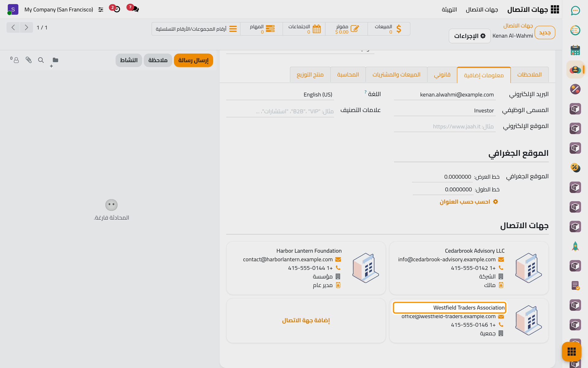588x368 pixels.
Task: Switch to the منتج التوزيع tab
Action: 310,75
